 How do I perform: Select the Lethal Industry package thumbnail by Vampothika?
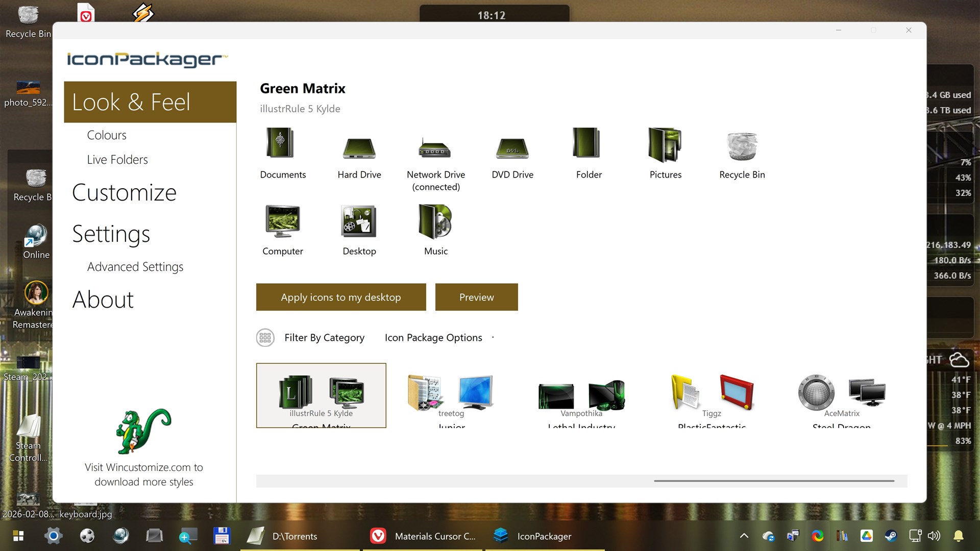581,396
